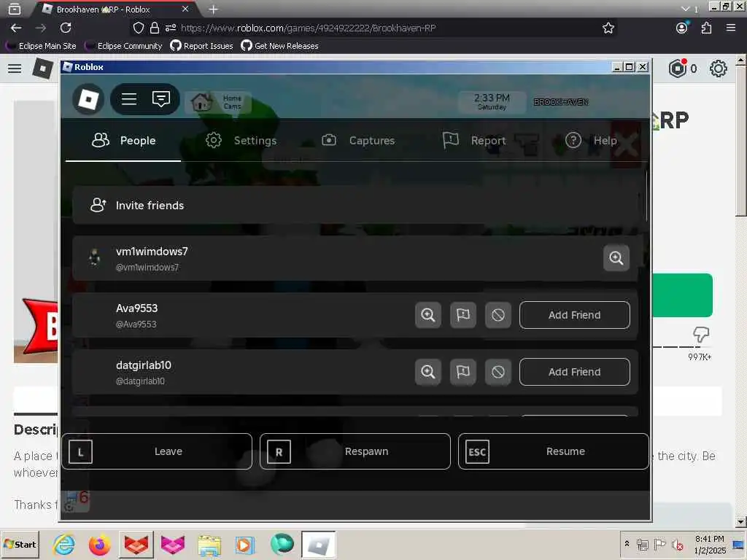Click the thumbs down dislike icon
The height and width of the screenshot is (560, 747).
[x=701, y=334]
